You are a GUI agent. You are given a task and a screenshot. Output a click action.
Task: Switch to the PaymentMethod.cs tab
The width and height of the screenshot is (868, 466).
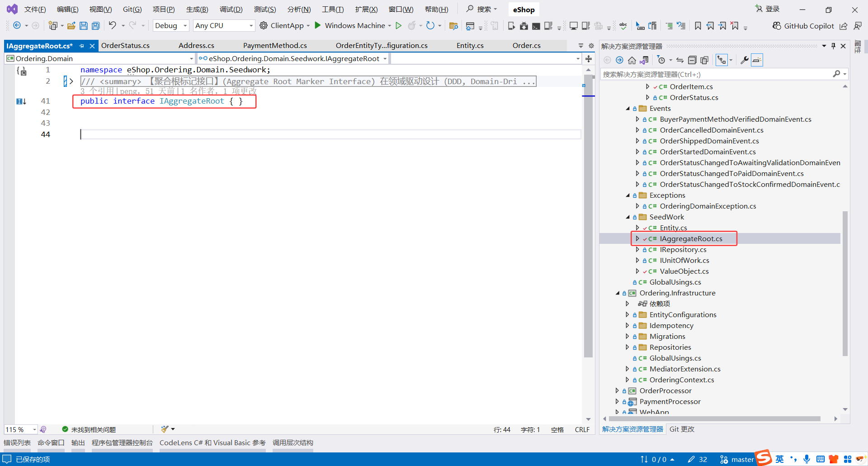pos(275,46)
